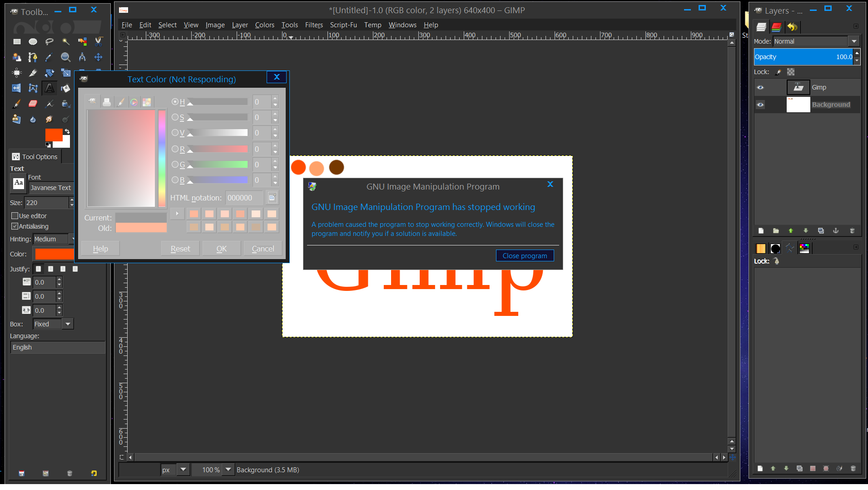Image resolution: width=868 pixels, height=490 pixels.
Task: Open the Colors menu
Action: 264,25
